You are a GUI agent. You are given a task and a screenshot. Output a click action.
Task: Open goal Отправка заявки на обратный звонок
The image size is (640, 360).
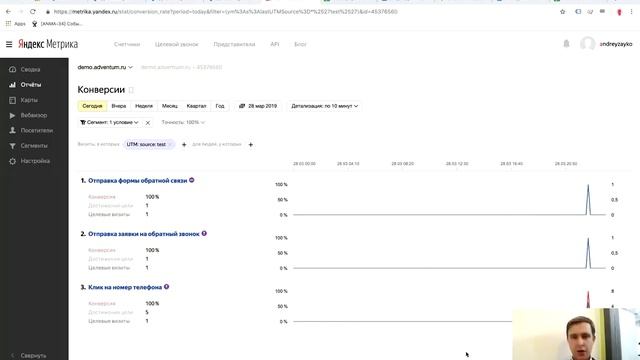pos(144,234)
